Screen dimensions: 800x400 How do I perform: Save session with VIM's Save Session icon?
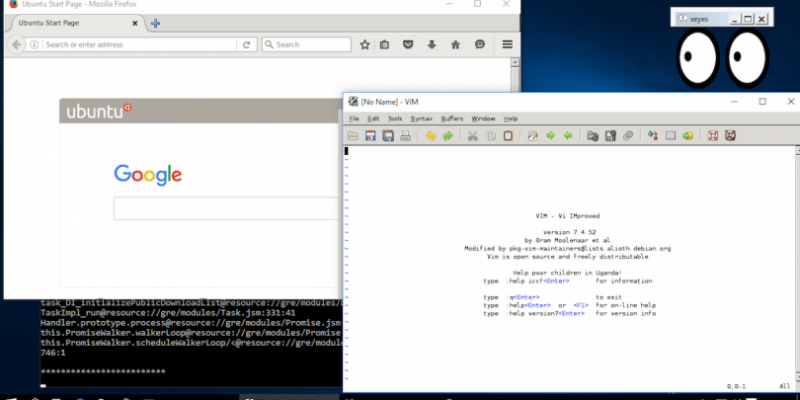point(610,136)
